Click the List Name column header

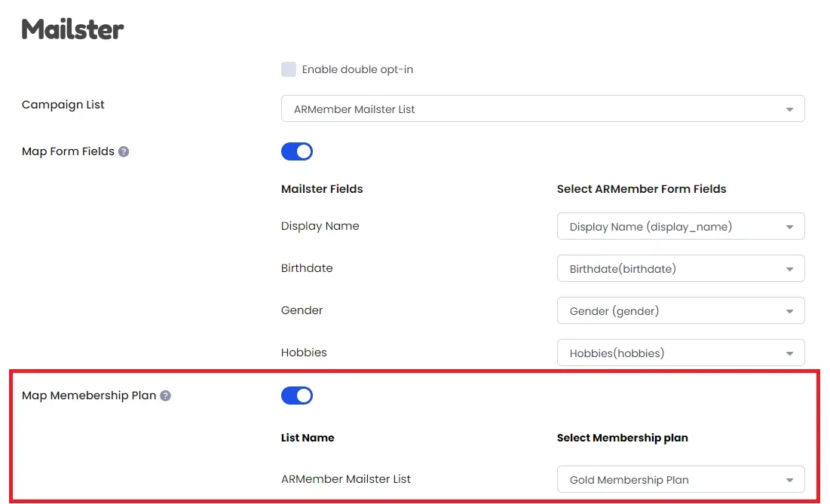pyautogui.click(x=308, y=438)
